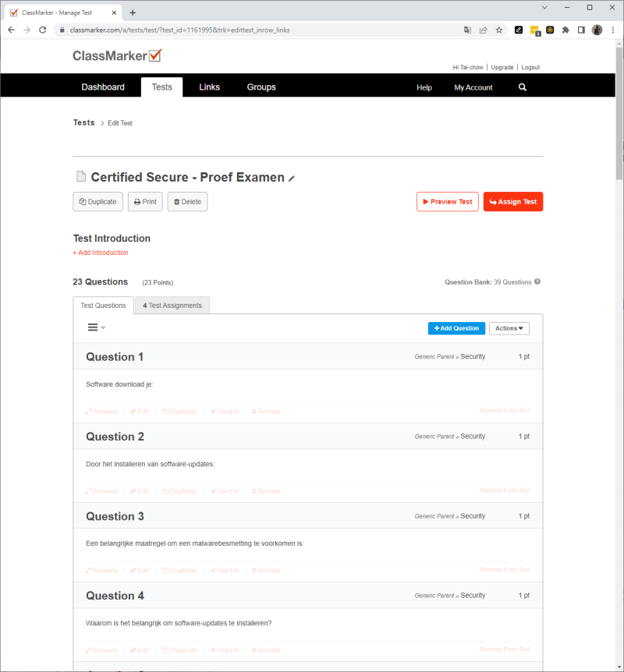The image size is (624, 672).
Task: Click the ClassMarker logo
Action: click(117, 55)
